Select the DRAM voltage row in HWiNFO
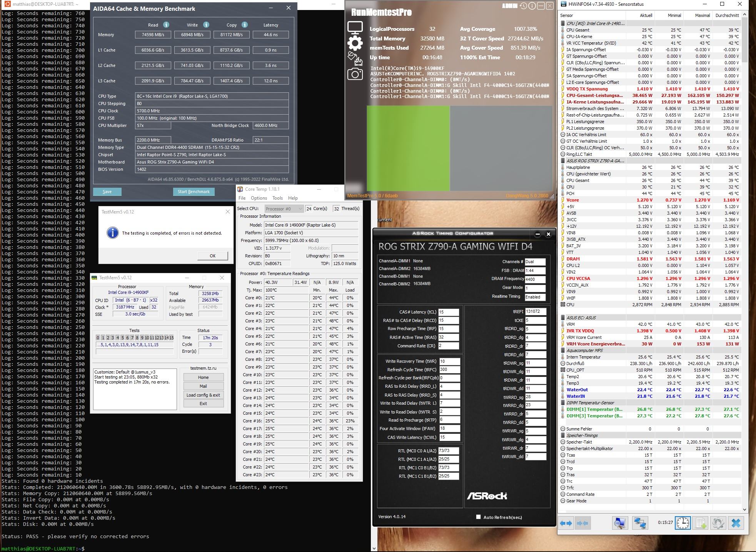Screen dimensions: 756x552 (x=650, y=259)
